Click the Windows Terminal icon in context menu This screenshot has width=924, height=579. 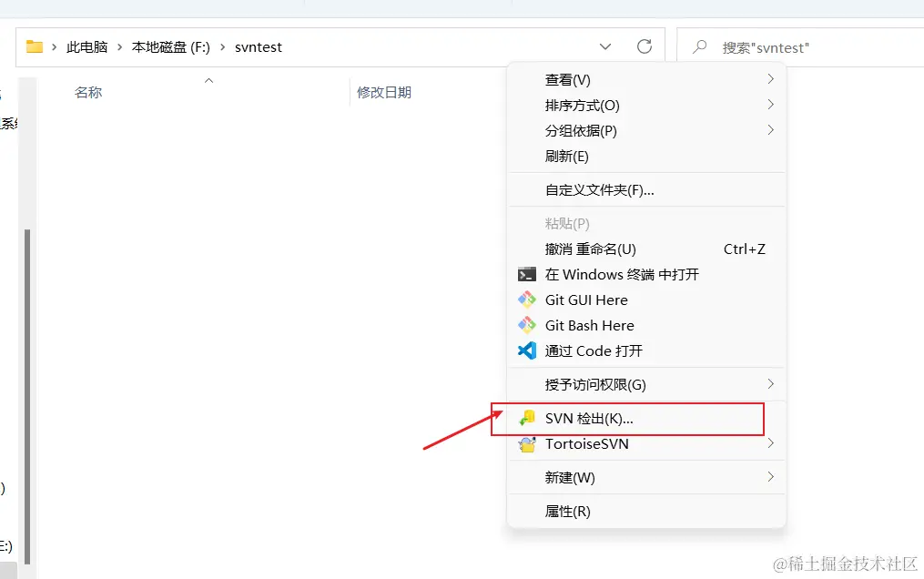click(527, 275)
